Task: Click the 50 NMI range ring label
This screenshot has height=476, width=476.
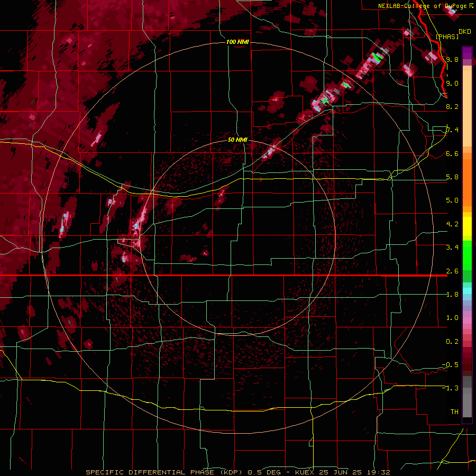Action: pos(237,140)
